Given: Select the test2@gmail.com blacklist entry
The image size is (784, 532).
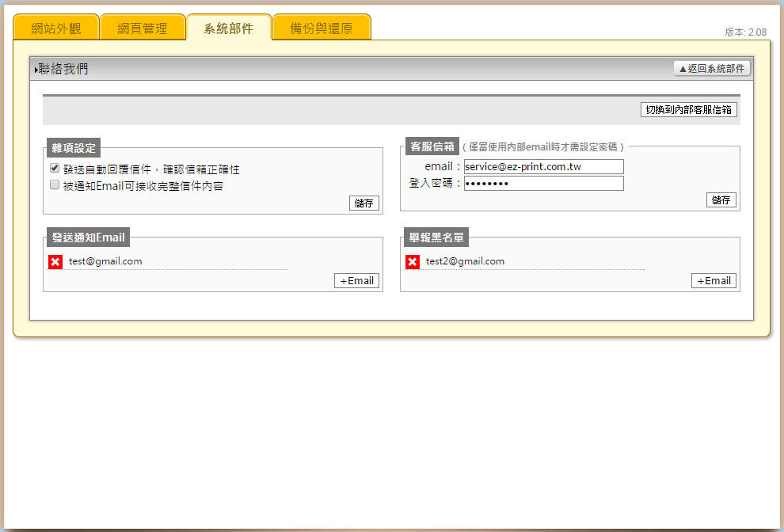Looking at the screenshot, I should (x=465, y=261).
